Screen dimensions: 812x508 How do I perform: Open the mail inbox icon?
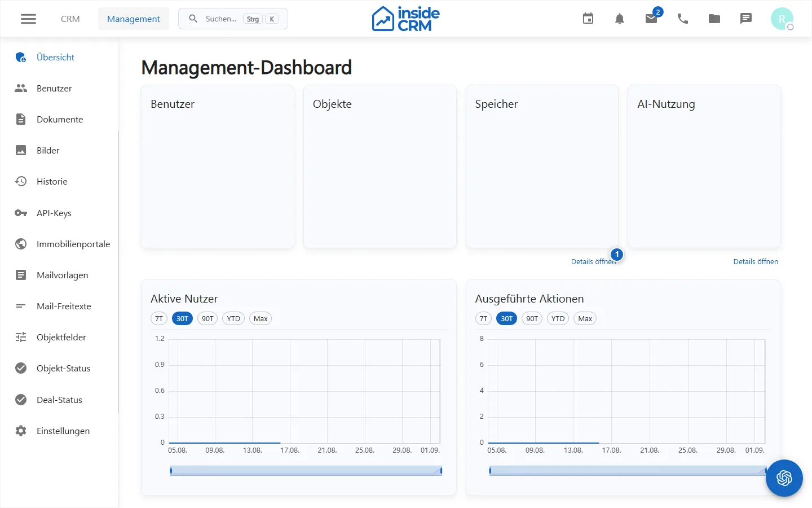tap(651, 19)
